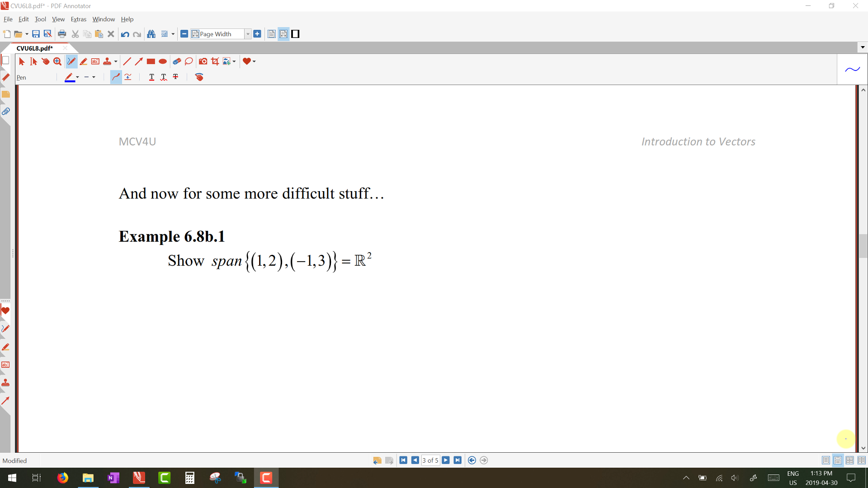The height and width of the screenshot is (488, 868).
Task: Expand the Favorites heart dropdown
Action: [x=254, y=61]
